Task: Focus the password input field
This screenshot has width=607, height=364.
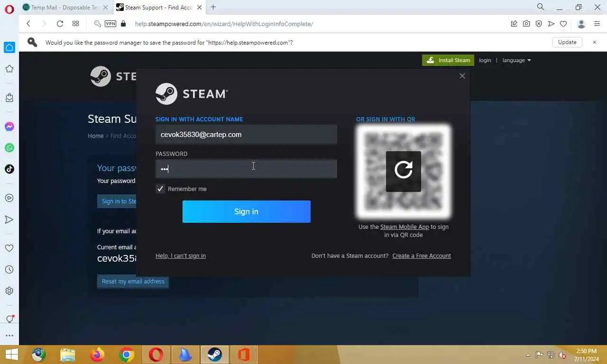Action: [x=246, y=169]
